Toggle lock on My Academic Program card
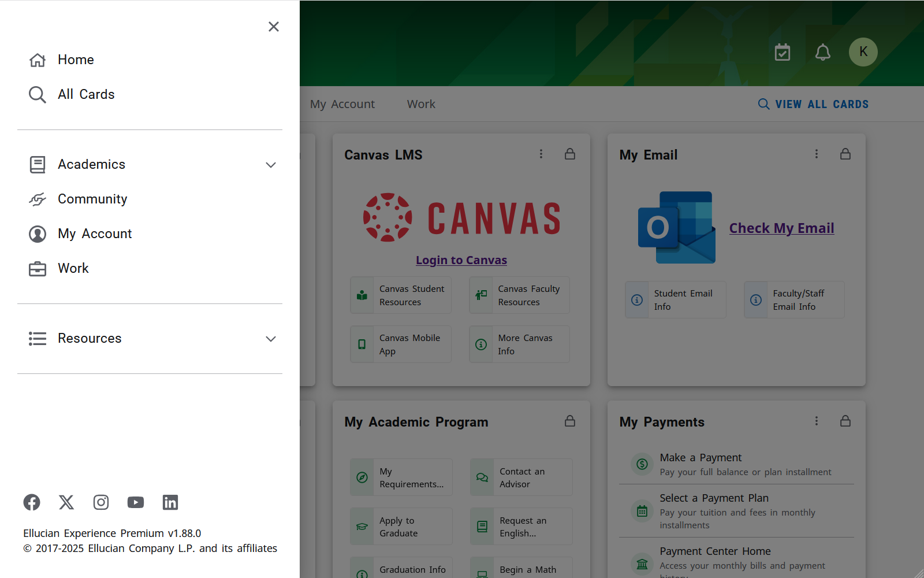The width and height of the screenshot is (924, 578). [570, 421]
